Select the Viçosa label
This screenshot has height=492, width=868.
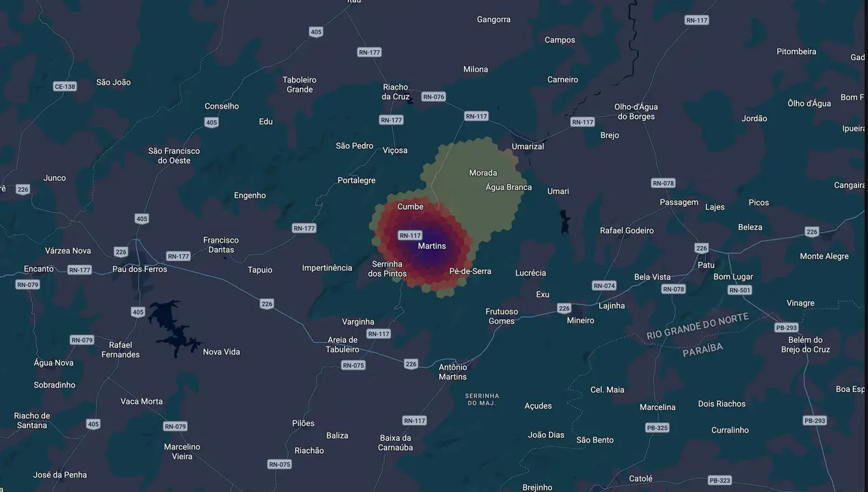tap(395, 150)
